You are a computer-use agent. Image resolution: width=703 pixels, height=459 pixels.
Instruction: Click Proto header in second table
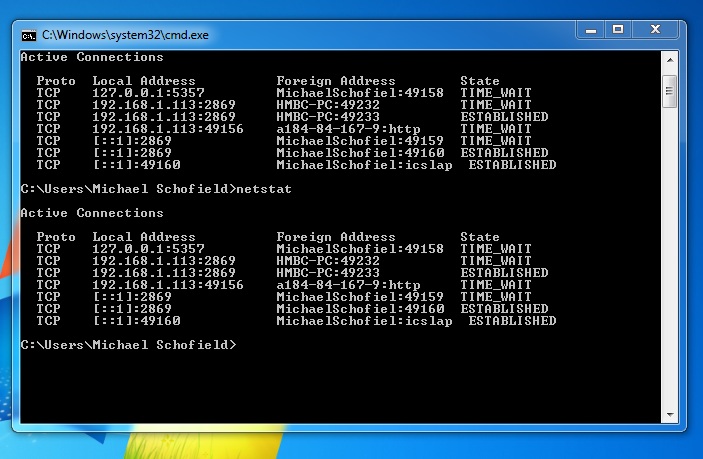click(x=56, y=237)
